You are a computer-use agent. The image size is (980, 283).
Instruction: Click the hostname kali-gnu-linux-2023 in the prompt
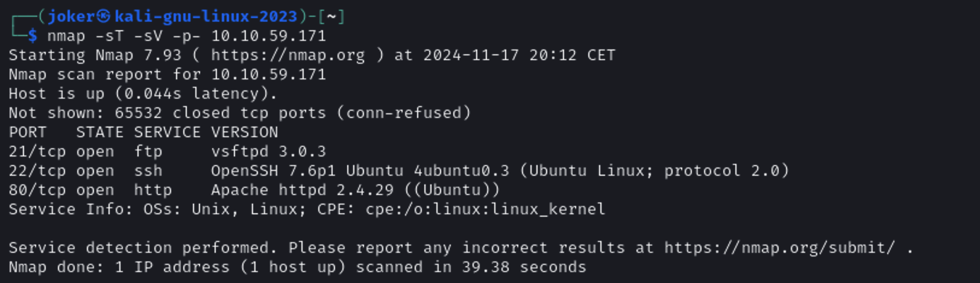click(x=206, y=16)
